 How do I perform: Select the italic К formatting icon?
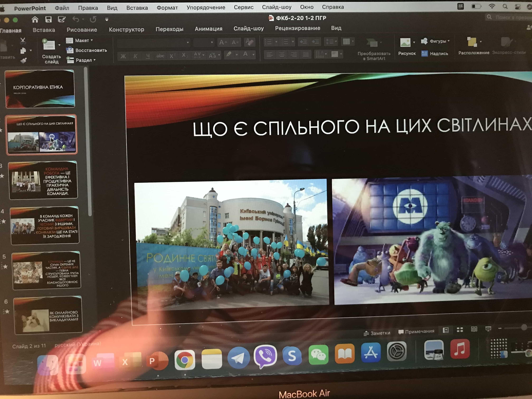coord(135,56)
